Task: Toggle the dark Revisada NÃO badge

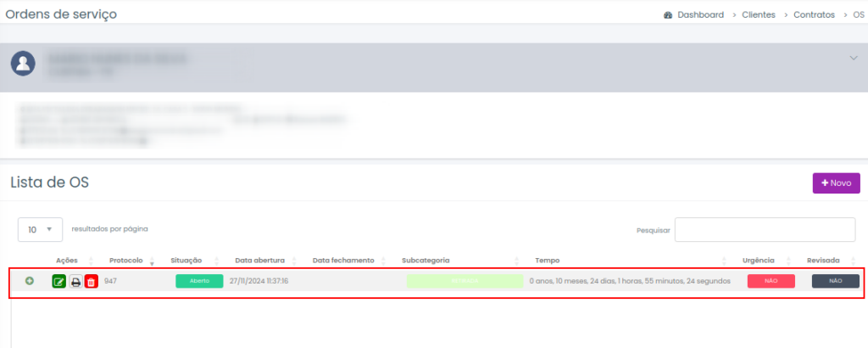Action: 835,281
